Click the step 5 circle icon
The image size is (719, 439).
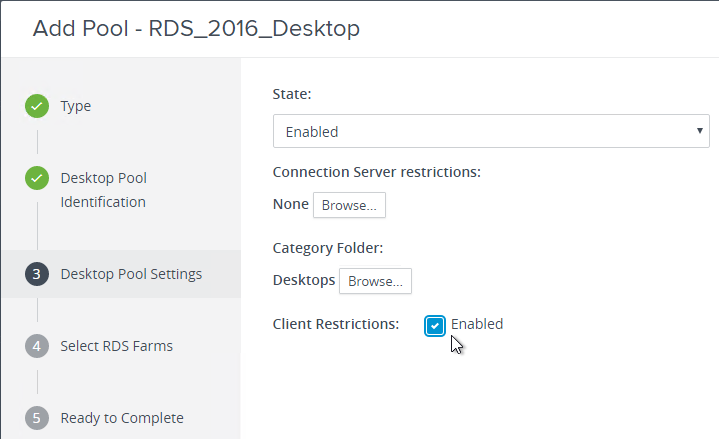(x=37, y=418)
